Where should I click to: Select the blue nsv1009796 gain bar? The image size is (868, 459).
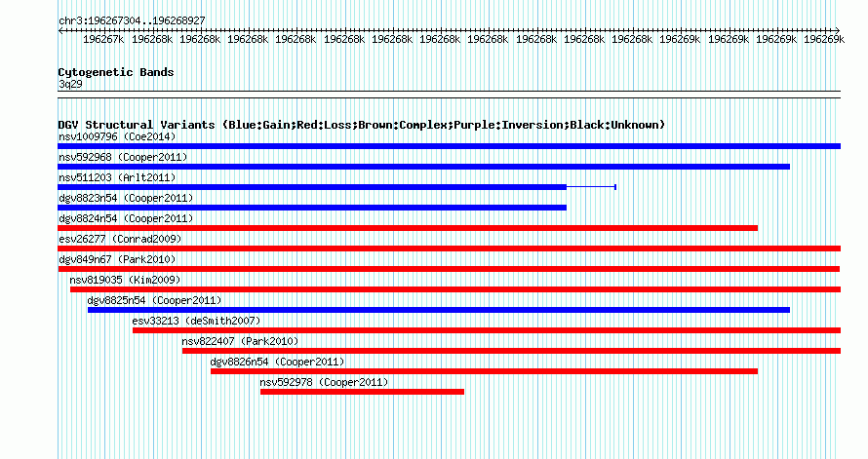[x=449, y=146]
